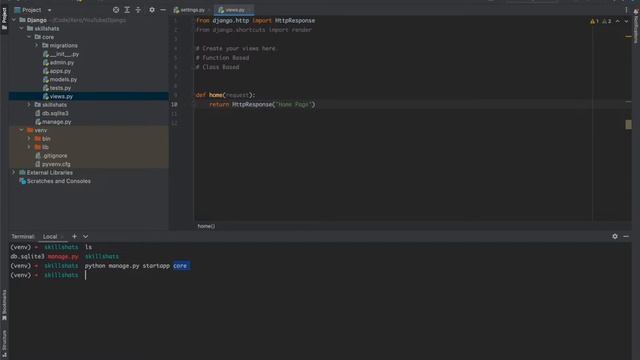Viewport: 640px width, 360px height.
Task: Click the manage.py file icon in tree
Action: click(x=38, y=122)
